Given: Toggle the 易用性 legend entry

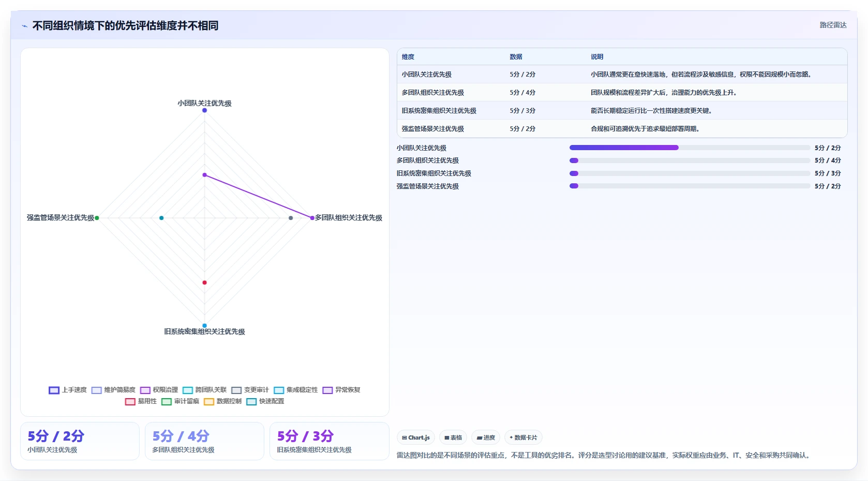Looking at the screenshot, I should 141,401.
